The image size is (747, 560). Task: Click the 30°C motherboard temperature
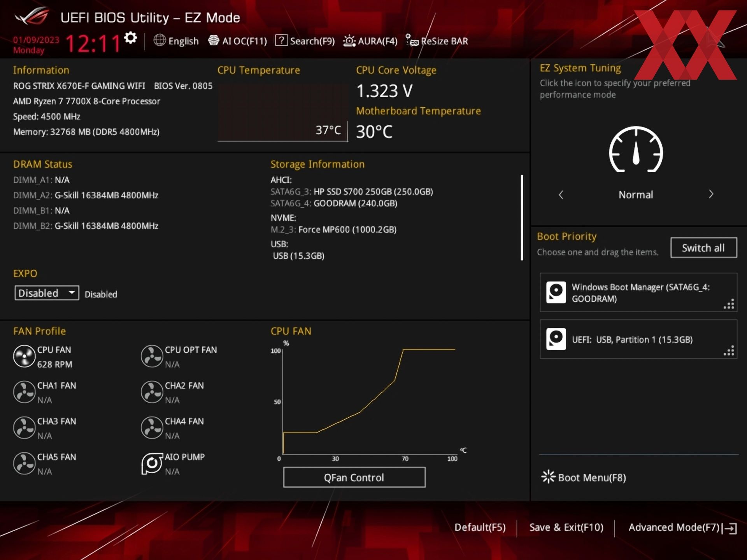[x=374, y=131]
